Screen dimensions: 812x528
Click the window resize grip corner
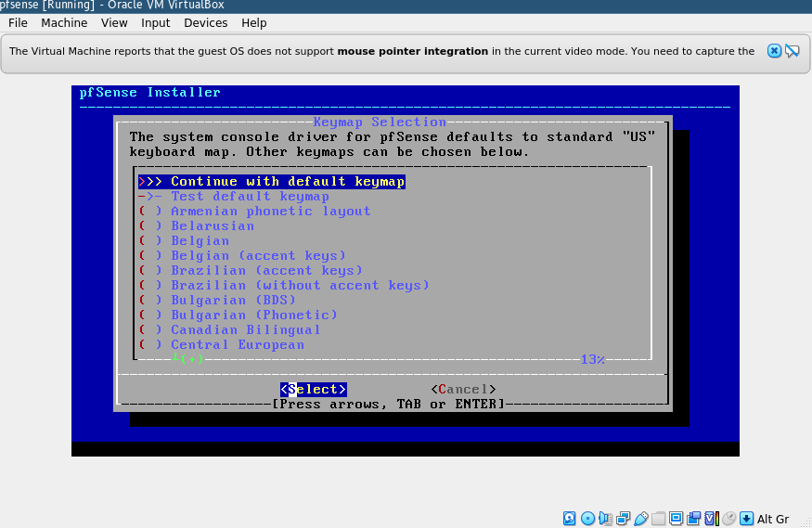tap(806, 522)
